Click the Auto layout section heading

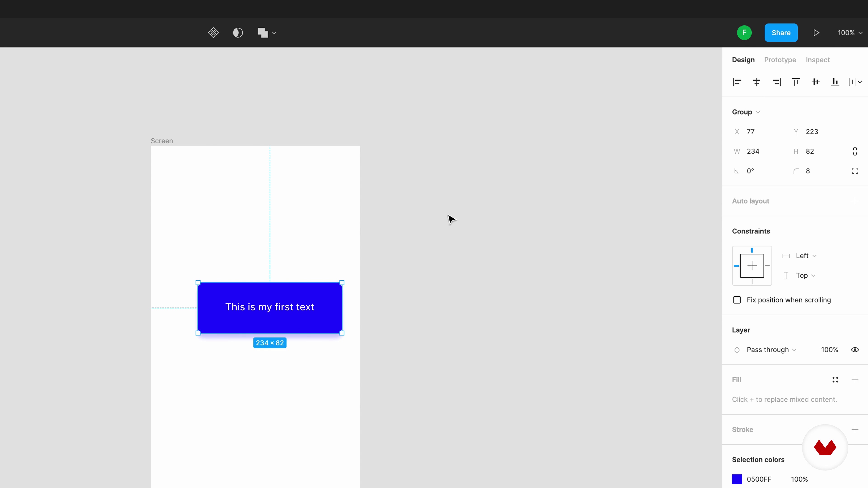(750, 201)
